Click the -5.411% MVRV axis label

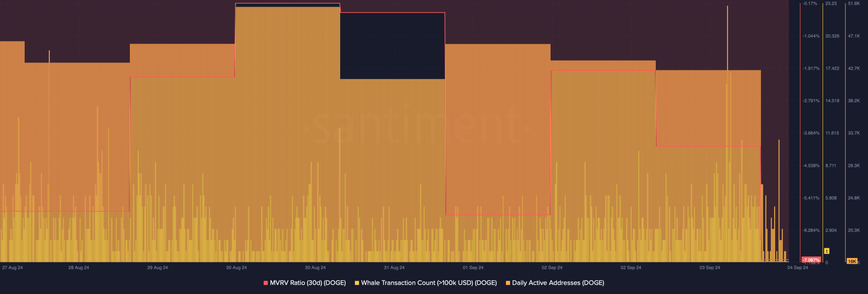click(x=811, y=198)
